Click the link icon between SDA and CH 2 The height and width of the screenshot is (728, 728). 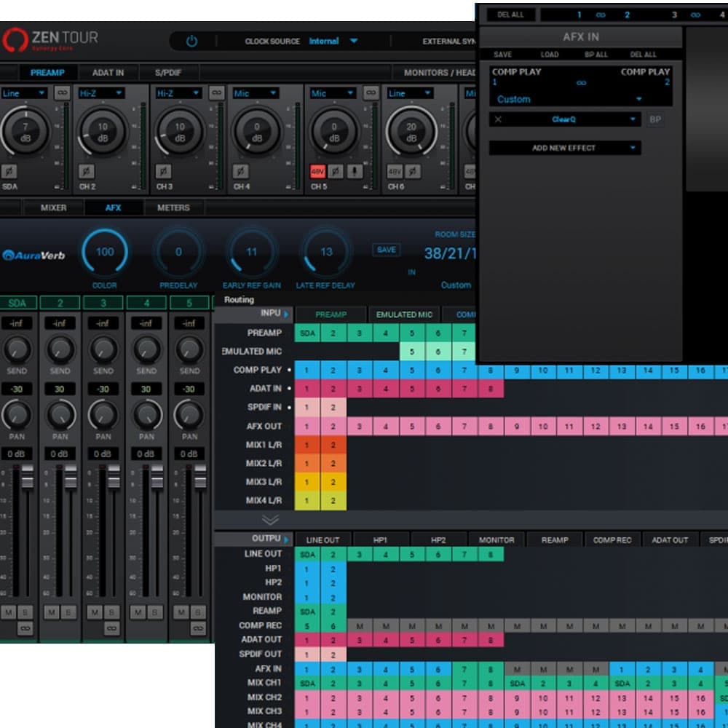coord(62,92)
